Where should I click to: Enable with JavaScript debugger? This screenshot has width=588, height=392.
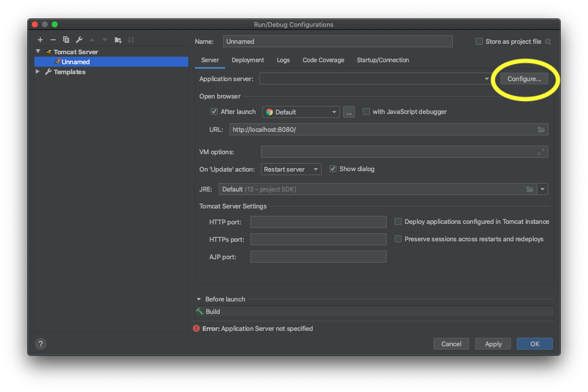[366, 111]
